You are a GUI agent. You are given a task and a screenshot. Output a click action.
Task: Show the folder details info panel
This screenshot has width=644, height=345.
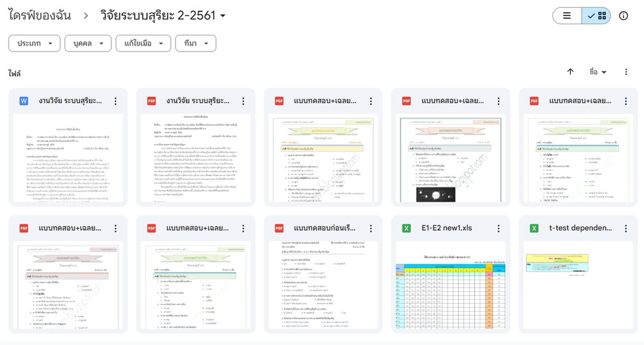click(623, 16)
